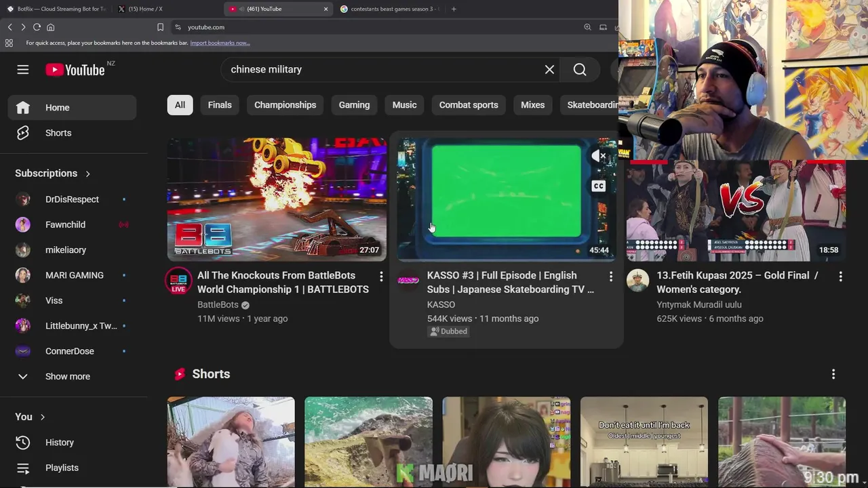The image size is (868, 488).
Task: Expand the Subscriptions section chevron
Action: 87,174
